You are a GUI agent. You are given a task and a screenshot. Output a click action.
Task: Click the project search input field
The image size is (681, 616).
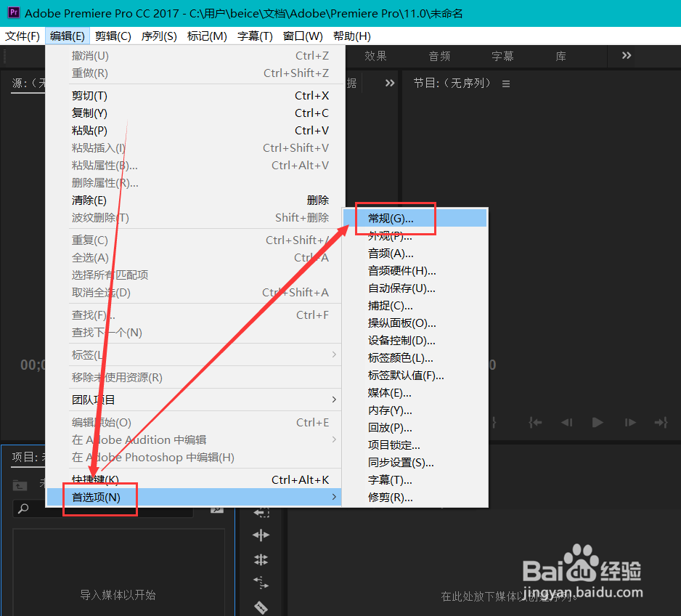[x=103, y=508]
